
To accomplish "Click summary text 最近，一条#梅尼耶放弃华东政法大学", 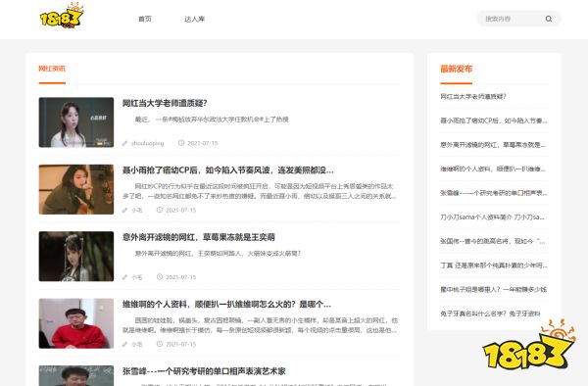I will click(212, 120).
